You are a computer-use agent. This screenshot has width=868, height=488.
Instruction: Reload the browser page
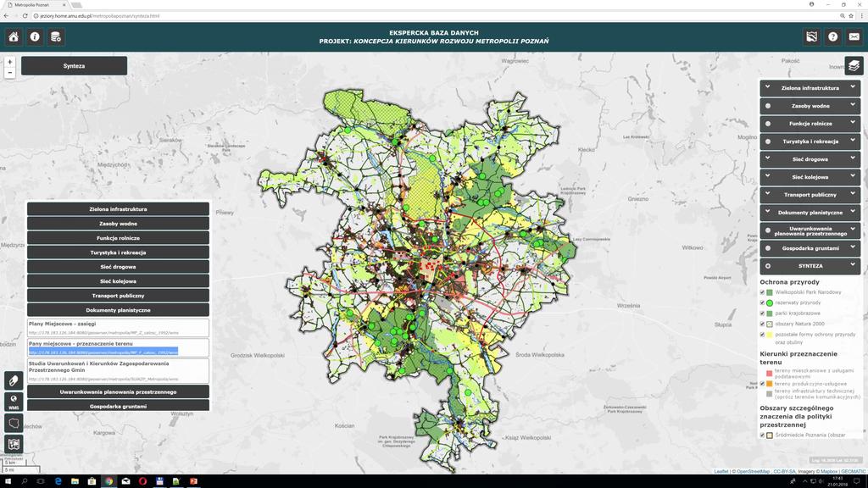point(25,16)
